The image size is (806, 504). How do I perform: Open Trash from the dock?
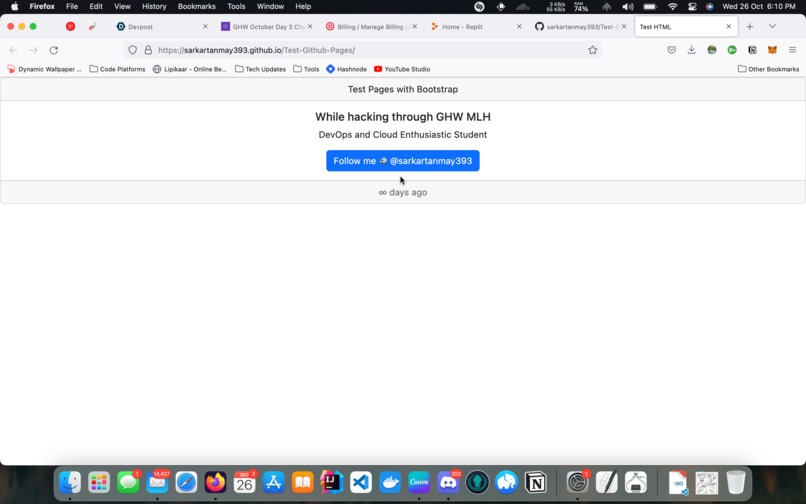coord(736,482)
